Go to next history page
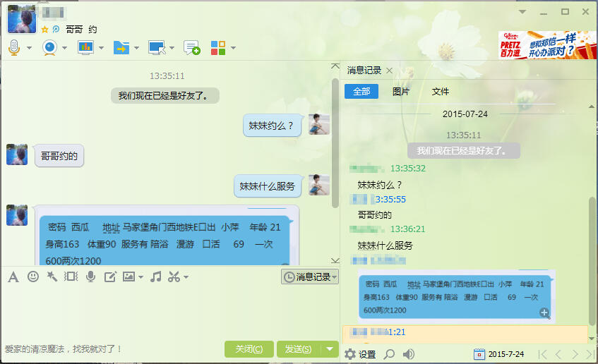 click(575, 354)
